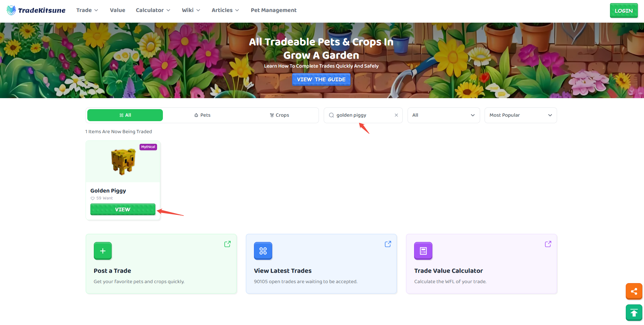Open Post a Trade external link icon
This screenshot has width=644, height=325.
(227, 244)
